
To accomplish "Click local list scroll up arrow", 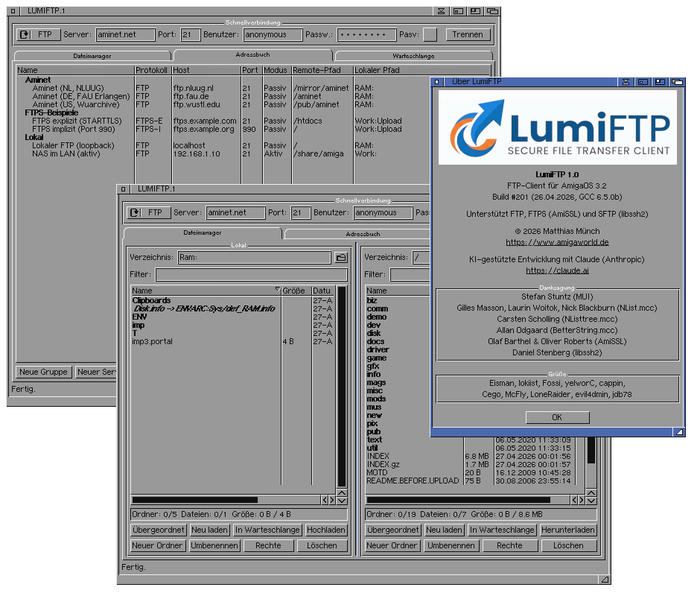I will click(x=342, y=492).
